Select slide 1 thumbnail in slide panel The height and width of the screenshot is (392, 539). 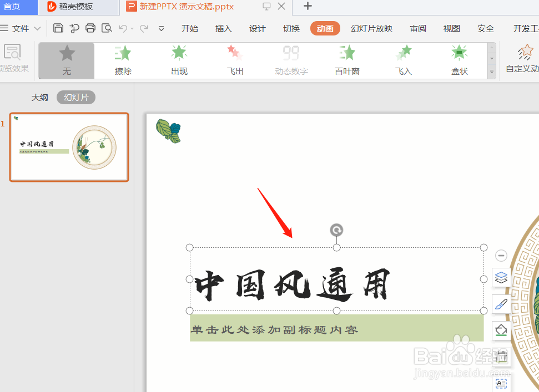(x=69, y=146)
